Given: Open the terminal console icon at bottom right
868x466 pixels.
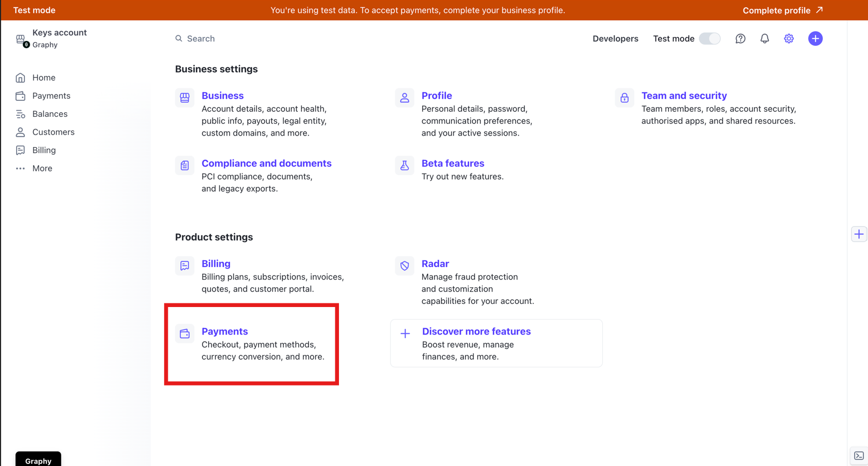Looking at the screenshot, I should point(859,456).
